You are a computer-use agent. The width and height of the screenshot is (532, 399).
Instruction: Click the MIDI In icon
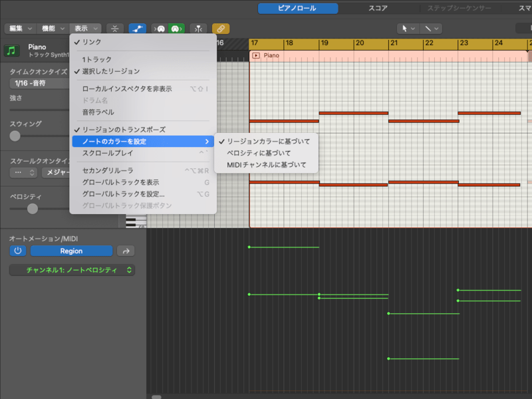pyautogui.click(x=160, y=29)
